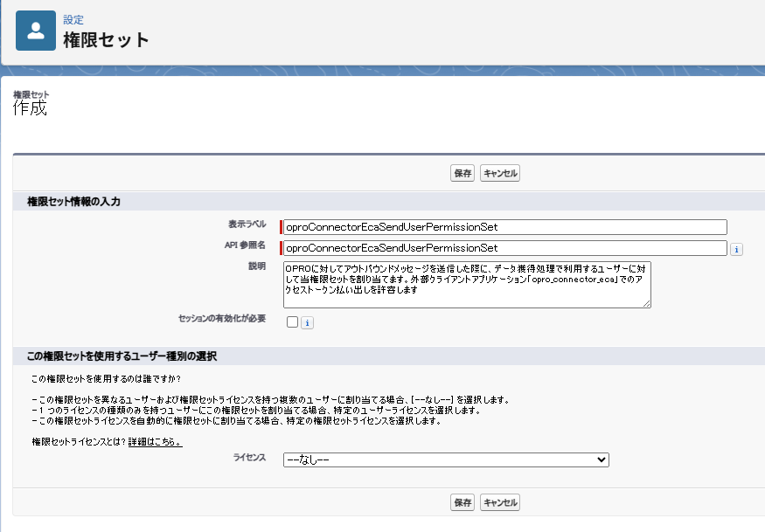
Task: Click the 説明 textarea resize handle
Action: 647,304
